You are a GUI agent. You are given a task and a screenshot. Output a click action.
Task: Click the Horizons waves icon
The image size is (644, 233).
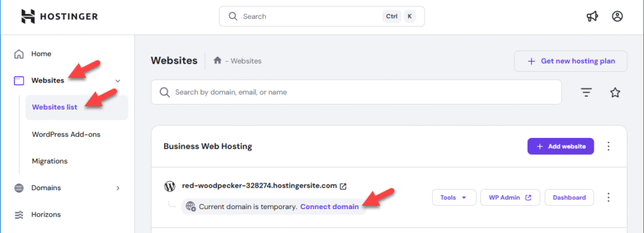pos(19,215)
